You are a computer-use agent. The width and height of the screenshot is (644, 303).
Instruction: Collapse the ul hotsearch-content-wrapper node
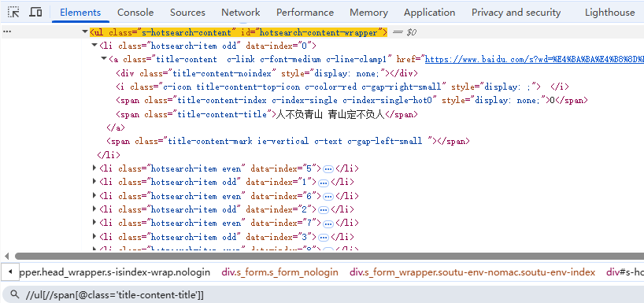[x=85, y=32]
